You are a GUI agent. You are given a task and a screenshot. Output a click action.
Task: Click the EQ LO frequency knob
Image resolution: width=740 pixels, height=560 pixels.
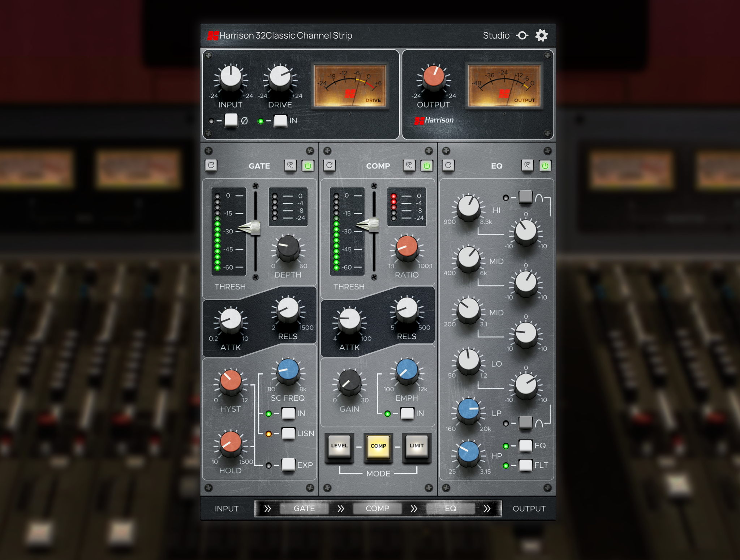pyautogui.click(x=468, y=362)
